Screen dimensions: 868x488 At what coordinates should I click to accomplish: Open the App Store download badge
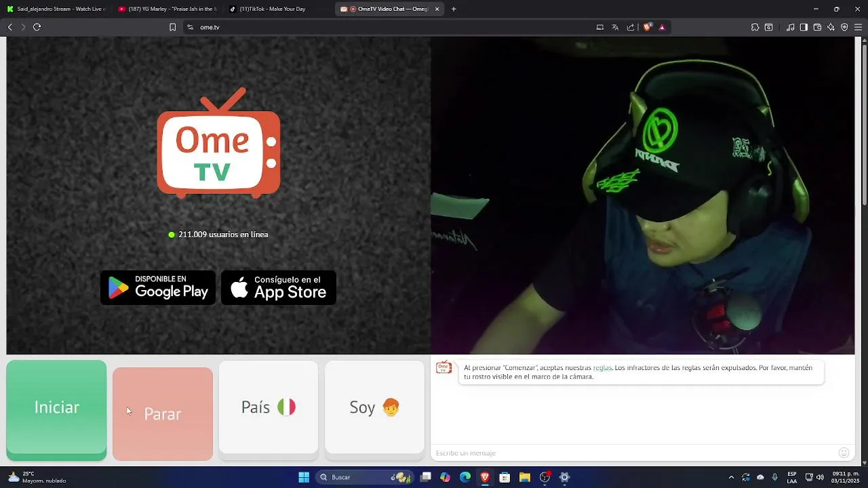point(279,287)
